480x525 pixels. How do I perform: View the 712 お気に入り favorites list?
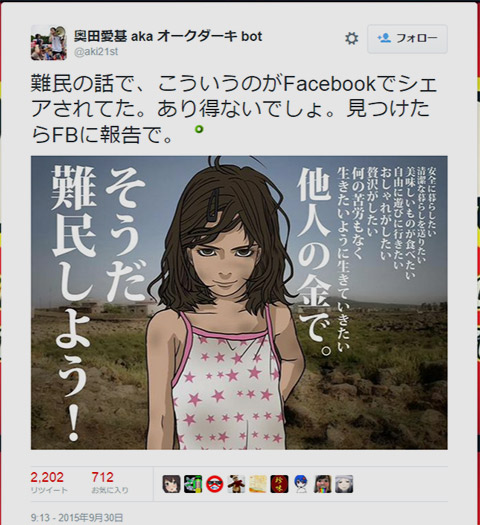[x=110, y=483]
